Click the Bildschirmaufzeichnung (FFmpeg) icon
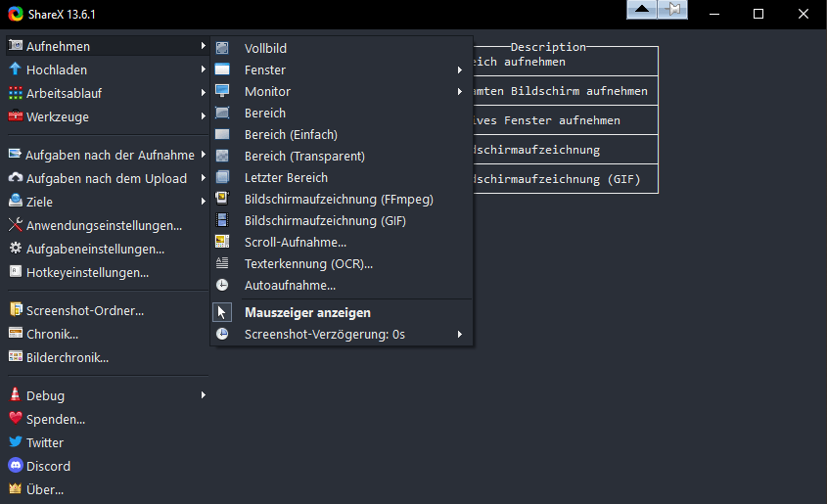The image size is (827, 504). point(222,200)
